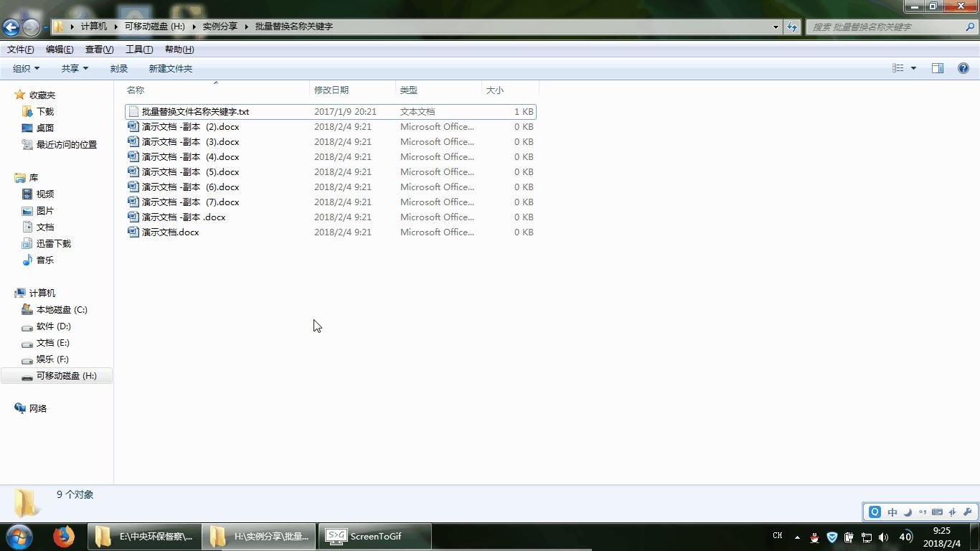Select the Word icon of 演示文档 -副本 (4).docx
Image resolution: width=980 pixels, height=551 pixels.
pyautogui.click(x=133, y=156)
